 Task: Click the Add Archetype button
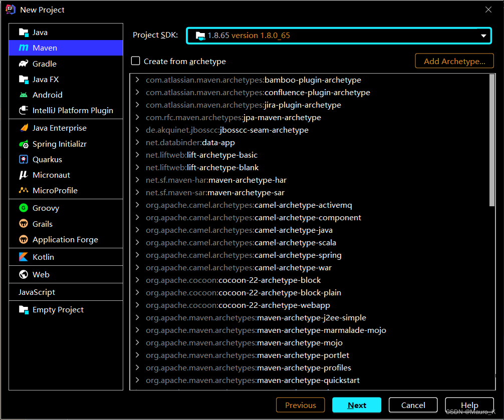pos(454,61)
